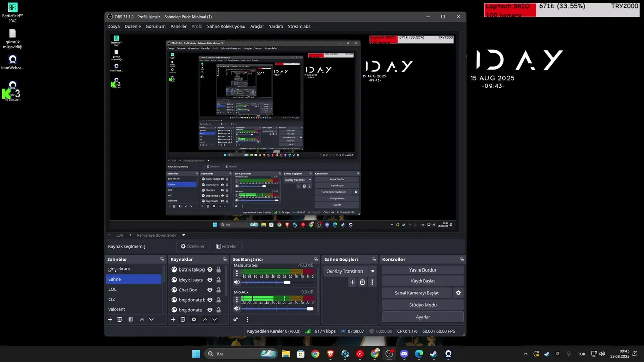The width and height of the screenshot is (644, 362).
Task: Remove selected scene with Sahneler trash icon
Action: click(120, 319)
